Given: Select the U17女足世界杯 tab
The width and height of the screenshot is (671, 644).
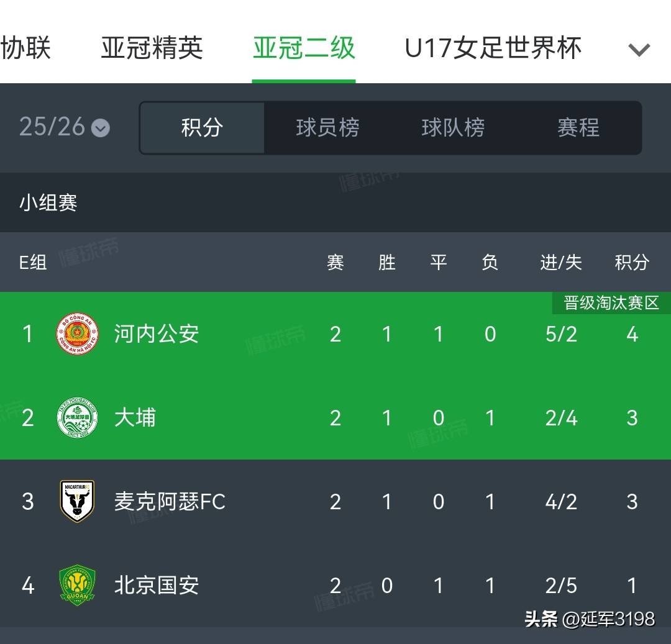Looking at the screenshot, I should 493,48.
